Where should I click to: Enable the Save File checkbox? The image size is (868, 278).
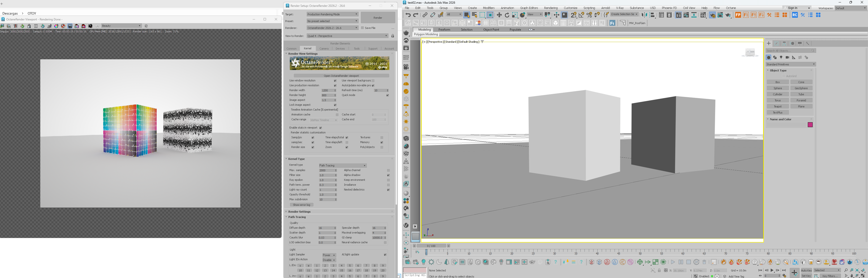363,28
